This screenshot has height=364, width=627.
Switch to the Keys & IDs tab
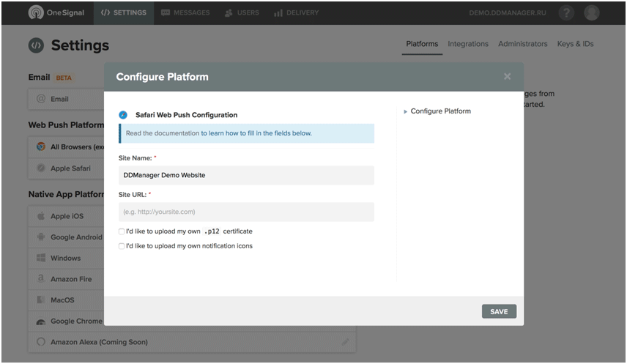click(575, 44)
